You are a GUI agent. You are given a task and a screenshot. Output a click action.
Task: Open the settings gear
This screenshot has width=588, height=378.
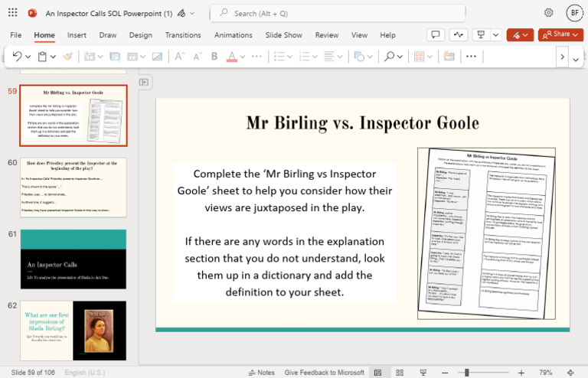[x=549, y=13]
